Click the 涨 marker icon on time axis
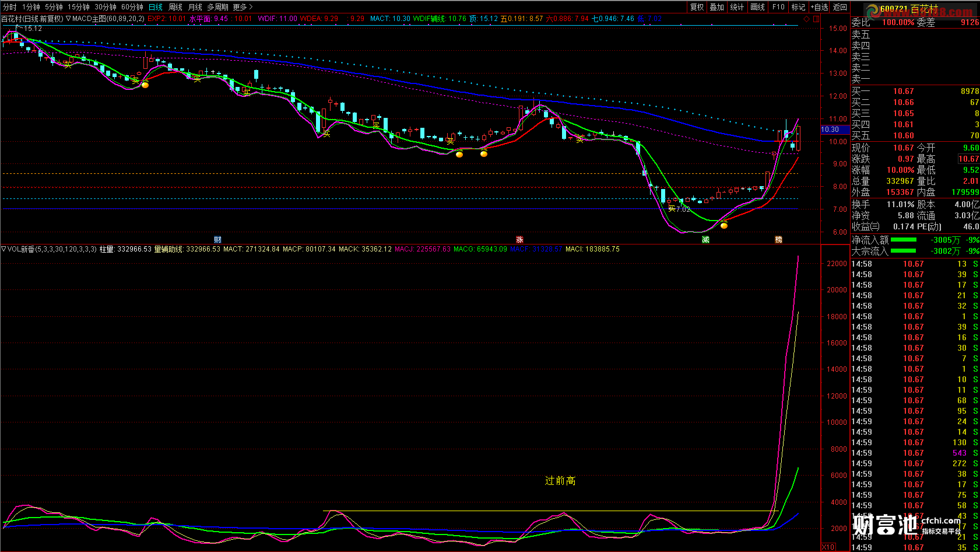Viewport: 980px width, 552px height. click(x=519, y=240)
